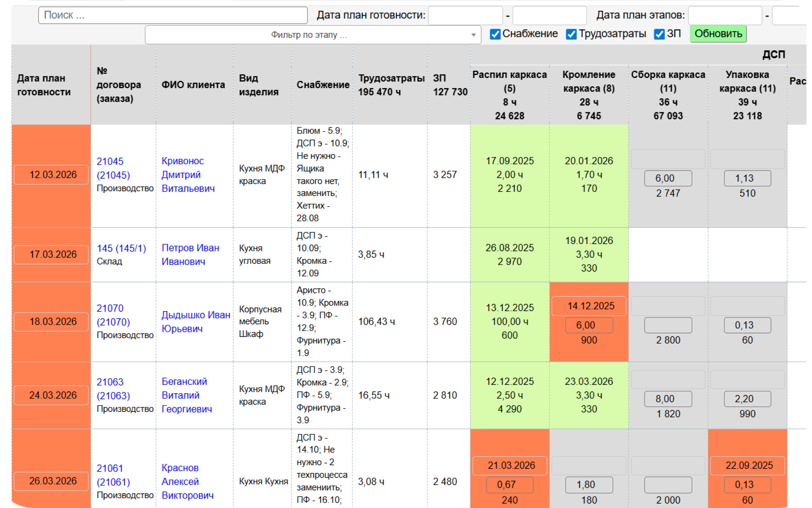Image resolution: width=812 pixels, height=508 pixels.
Task: Click the Поиск search field
Action: click(x=173, y=15)
